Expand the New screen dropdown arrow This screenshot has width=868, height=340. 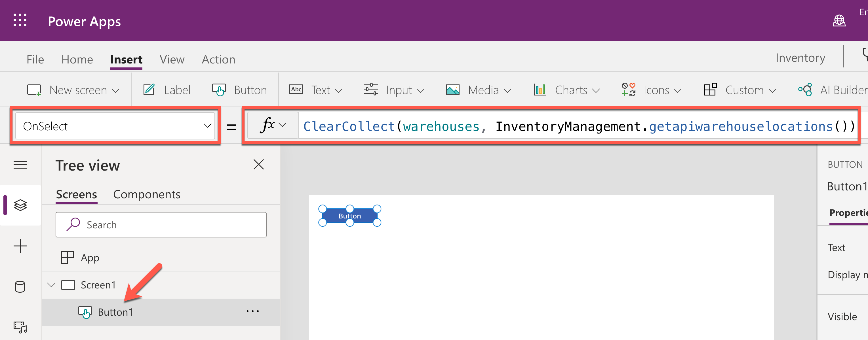click(x=115, y=91)
